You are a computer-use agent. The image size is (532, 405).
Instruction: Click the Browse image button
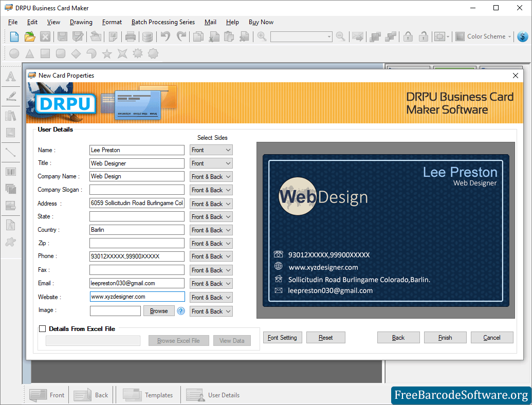[159, 311]
